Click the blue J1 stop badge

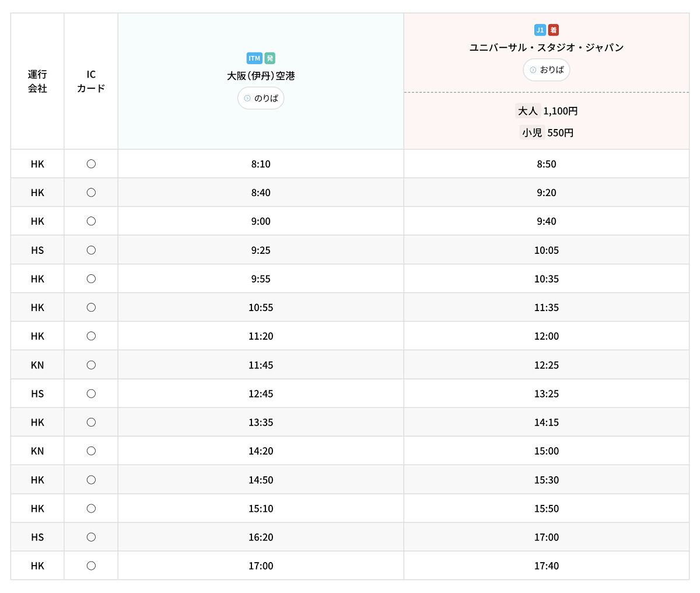539,29
